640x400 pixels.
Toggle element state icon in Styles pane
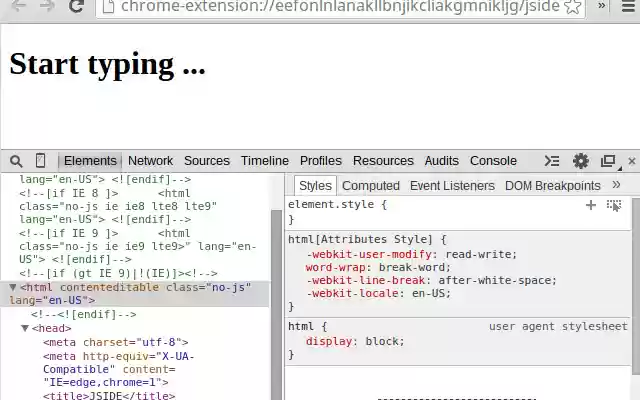pyautogui.click(x=614, y=205)
